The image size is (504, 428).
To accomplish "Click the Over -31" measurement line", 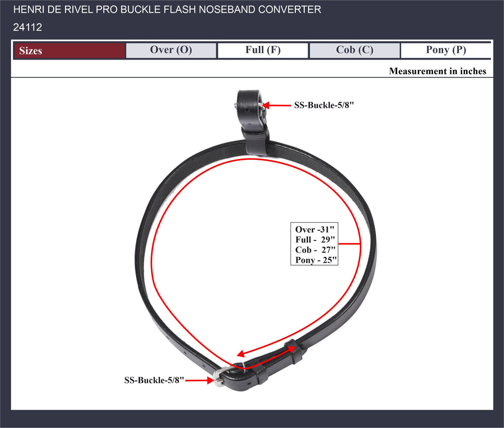I will click(315, 229).
